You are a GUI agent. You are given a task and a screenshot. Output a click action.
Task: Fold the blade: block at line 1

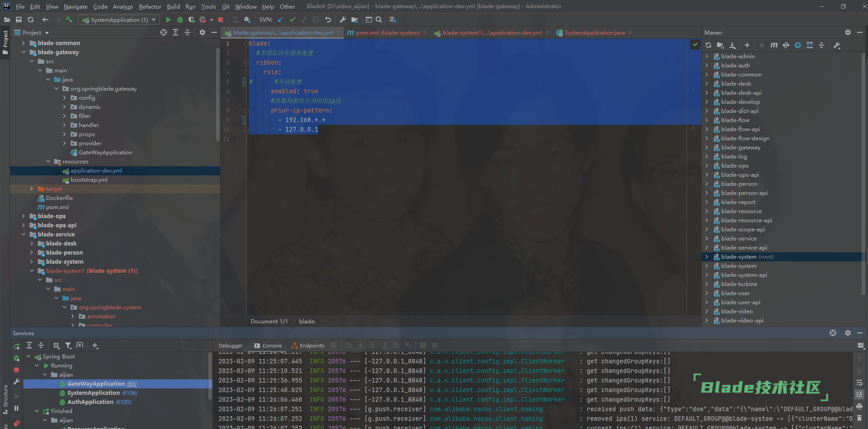(246, 44)
